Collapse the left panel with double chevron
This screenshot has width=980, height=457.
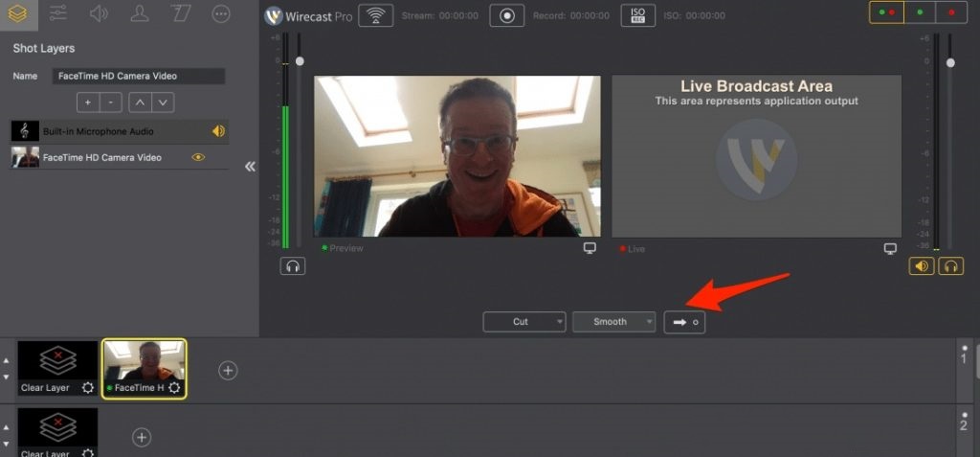pos(250,167)
